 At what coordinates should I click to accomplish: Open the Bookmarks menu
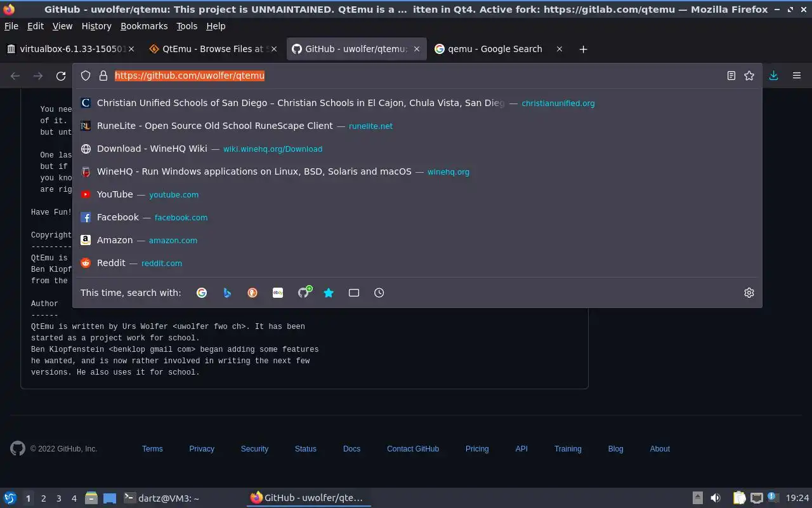coord(144,26)
